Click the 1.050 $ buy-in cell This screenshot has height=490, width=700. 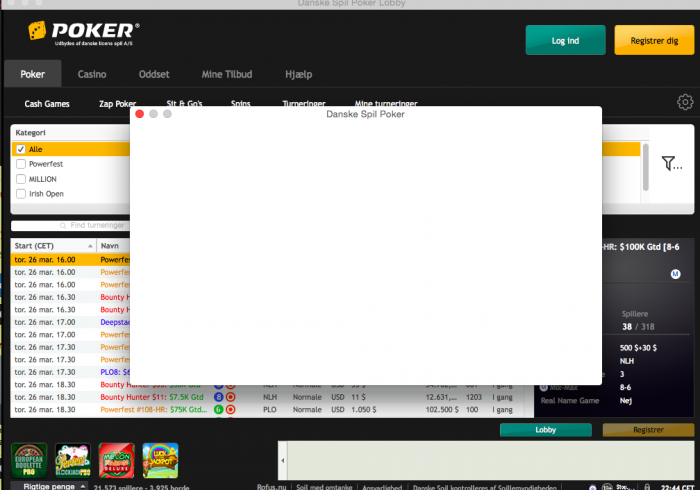(x=363, y=410)
